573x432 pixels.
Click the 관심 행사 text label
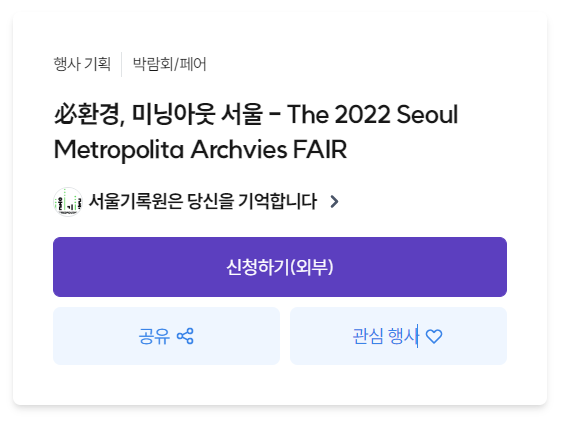tap(385, 336)
